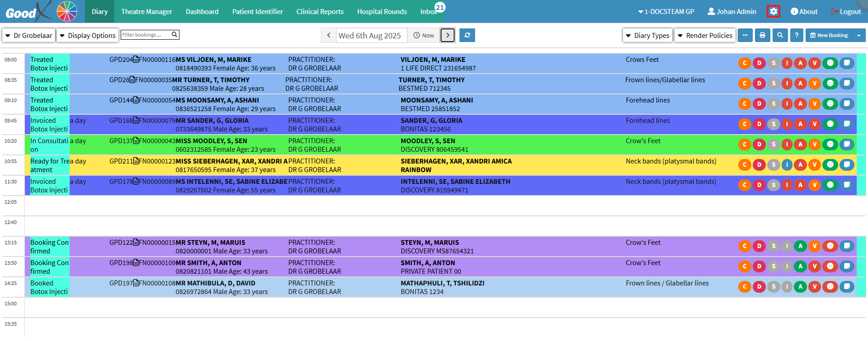Switch to the Theatre Manager tab
Viewport: 868px width, 341px height.
(x=146, y=11)
